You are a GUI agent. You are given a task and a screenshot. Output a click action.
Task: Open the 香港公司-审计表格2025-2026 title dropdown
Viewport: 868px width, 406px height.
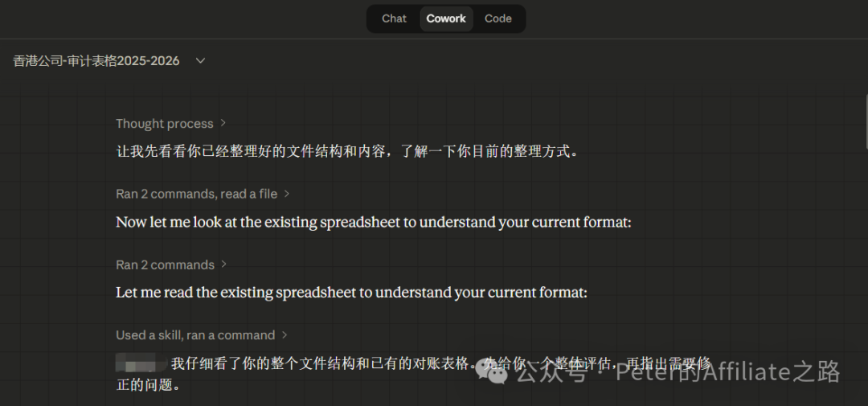pos(200,60)
